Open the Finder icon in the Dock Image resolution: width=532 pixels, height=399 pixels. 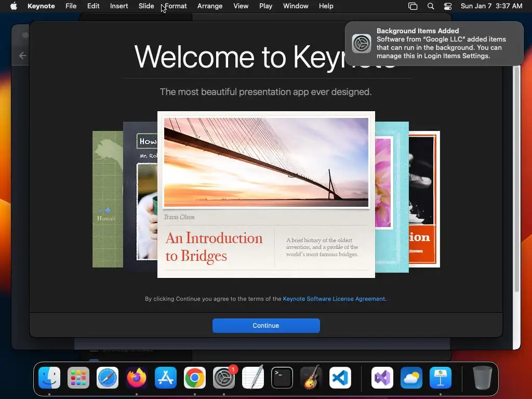point(49,378)
